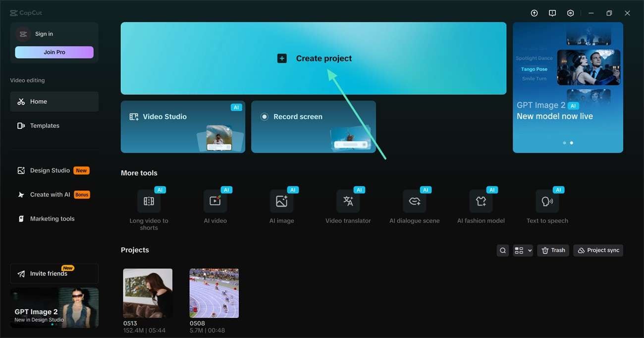Screen dimensions: 644x338
Task: Click the Video Studio storyboard icon
Action: pos(134,117)
